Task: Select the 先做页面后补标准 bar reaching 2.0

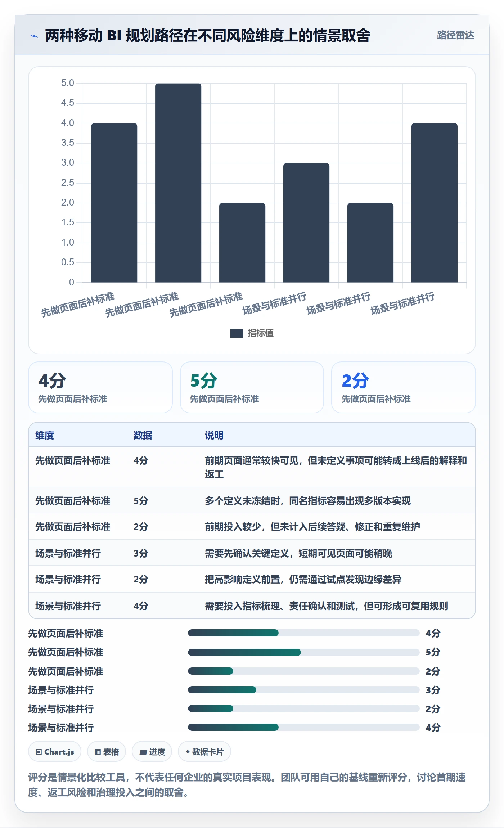Action: pos(242,243)
